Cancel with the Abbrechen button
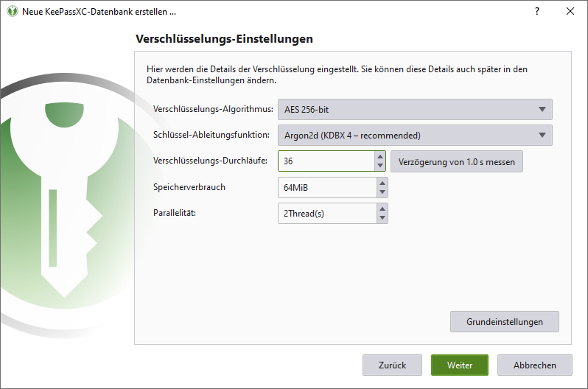Image resolution: width=588 pixels, height=389 pixels. 535,365
